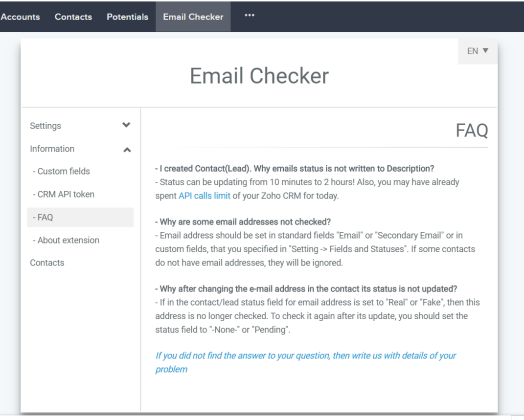The height and width of the screenshot is (420, 524).
Task: Open the API calls limit link
Action: click(x=205, y=196)
